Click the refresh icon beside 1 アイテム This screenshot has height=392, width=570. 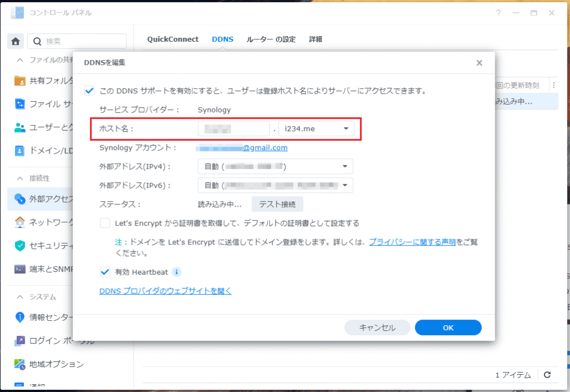tap(547, 375)
